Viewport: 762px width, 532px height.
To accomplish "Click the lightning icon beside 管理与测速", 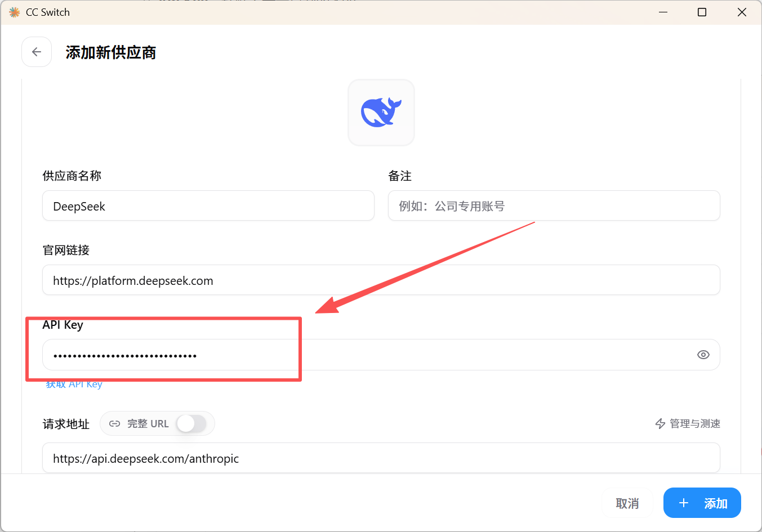I will (x=660, y=423).
